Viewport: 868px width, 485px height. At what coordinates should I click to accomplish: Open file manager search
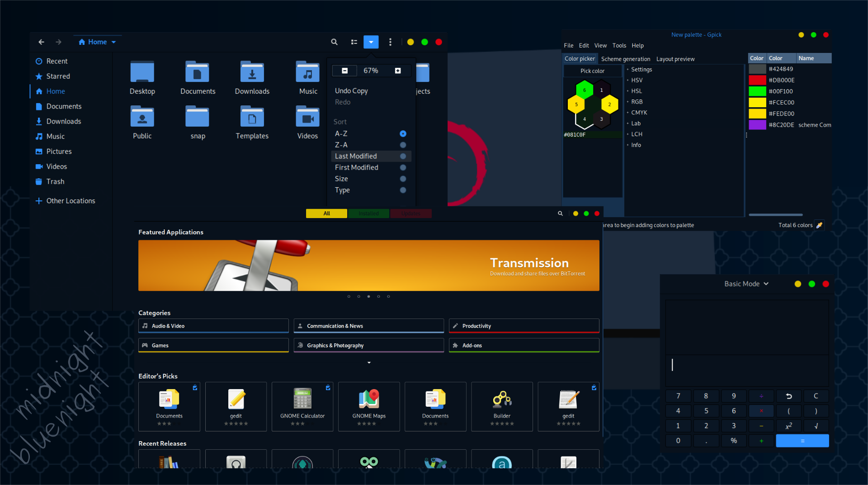pyautogui.click(x=334, y=42)
